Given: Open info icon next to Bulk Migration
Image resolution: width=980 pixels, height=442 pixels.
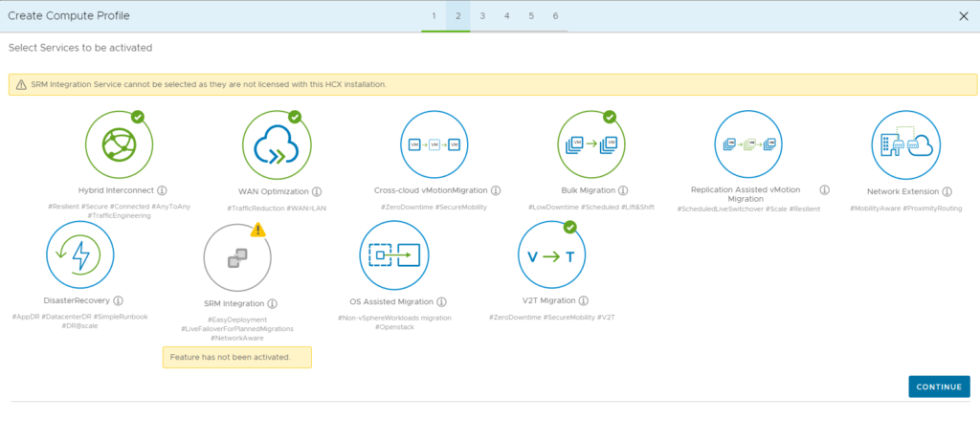Looking at the screenshot, I should [622, 190].
